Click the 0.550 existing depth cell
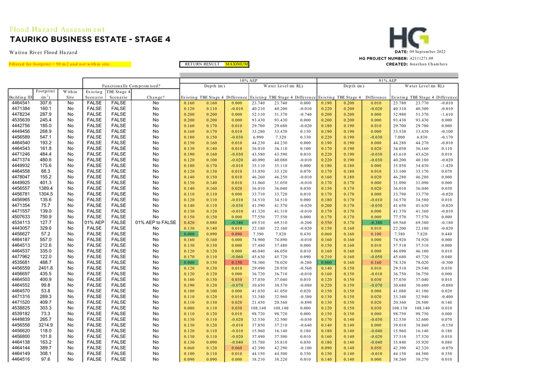Image resolution: width=555 pixels, height=392 pixels. click(327, 223)
